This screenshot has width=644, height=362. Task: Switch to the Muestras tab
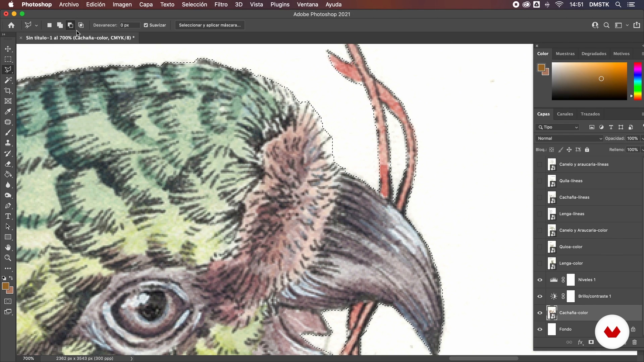click(x=565, y=54)
